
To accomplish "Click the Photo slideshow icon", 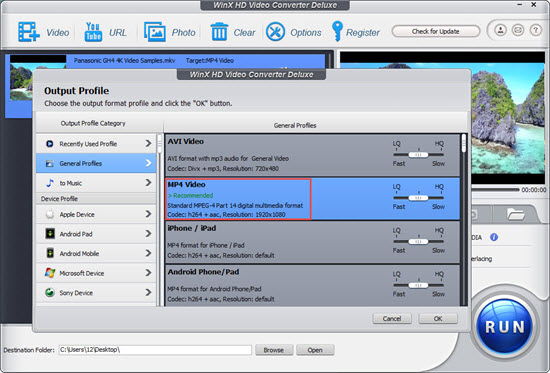I will pyautogui.click(x=155, y=32).
